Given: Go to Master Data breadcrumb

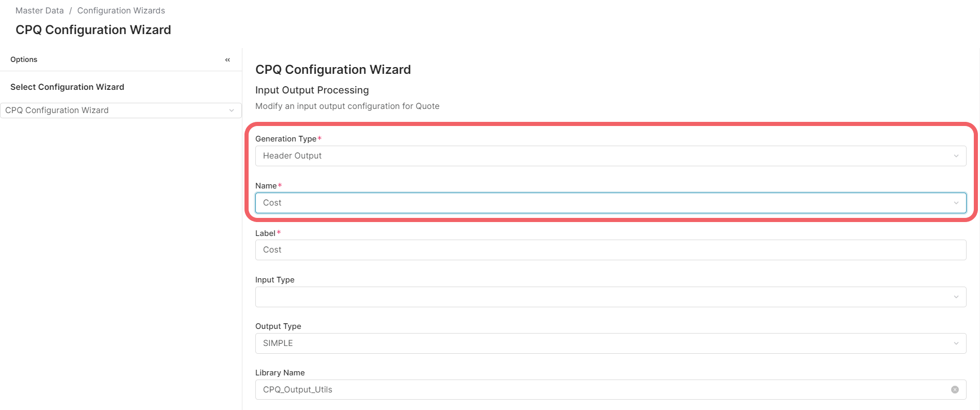Looking at the screenshot, I should pyautogui.click(x=40, y=11).
